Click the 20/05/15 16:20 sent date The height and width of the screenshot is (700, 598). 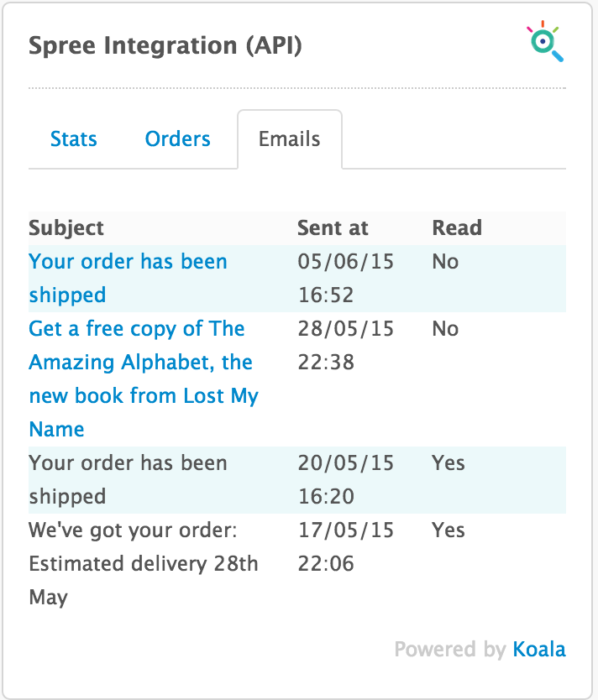345,479
